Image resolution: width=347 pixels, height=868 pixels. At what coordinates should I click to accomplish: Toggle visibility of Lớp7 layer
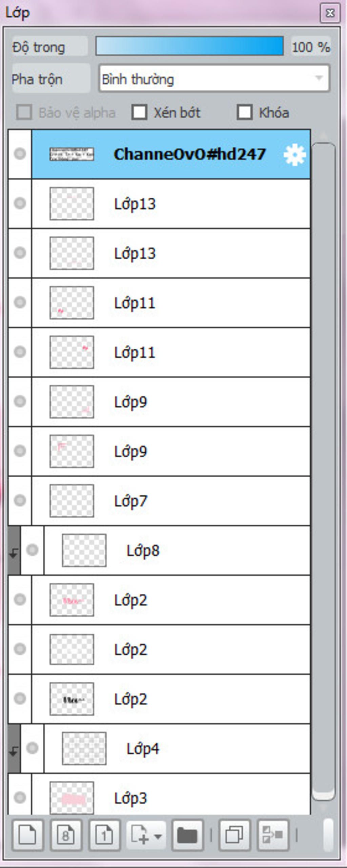point(20,500)
